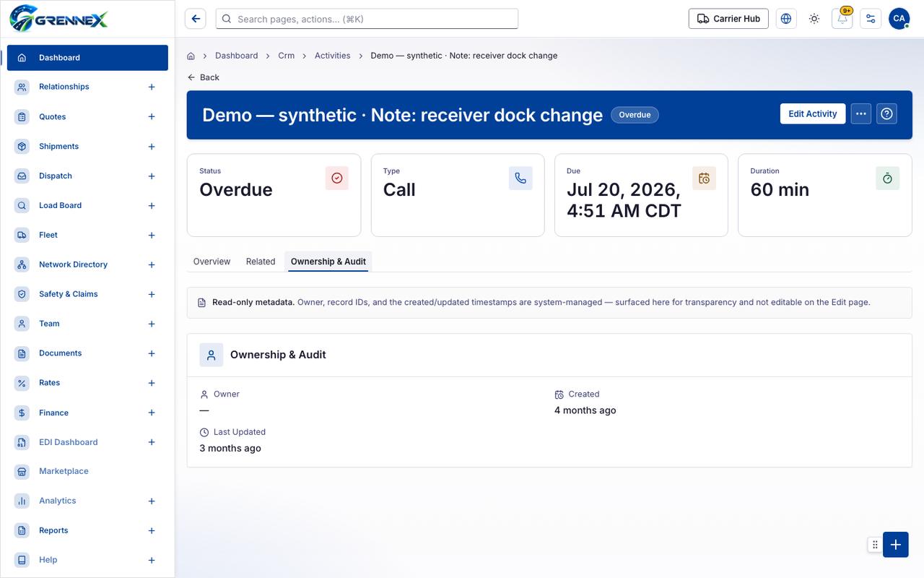Expand the Safety & Claims menu
924x578 pixels.
coord(152,294)
